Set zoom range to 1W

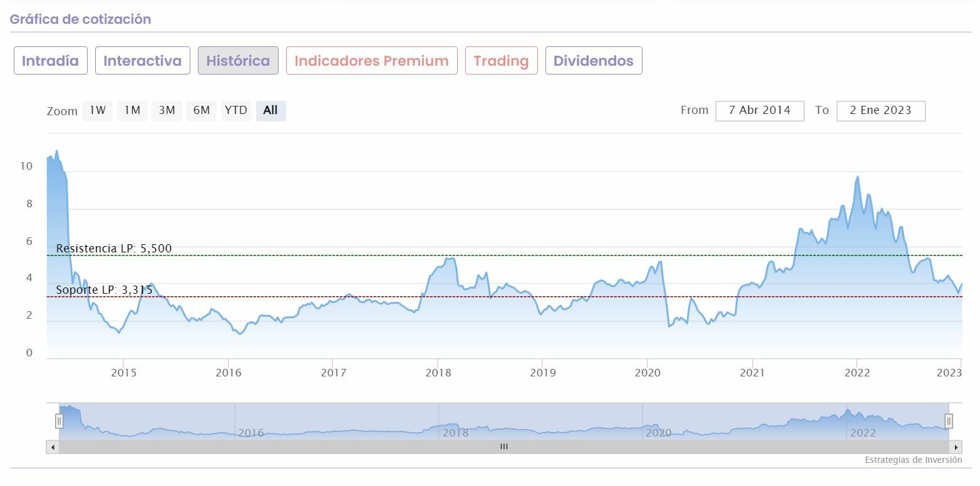[x=98, y=110]
